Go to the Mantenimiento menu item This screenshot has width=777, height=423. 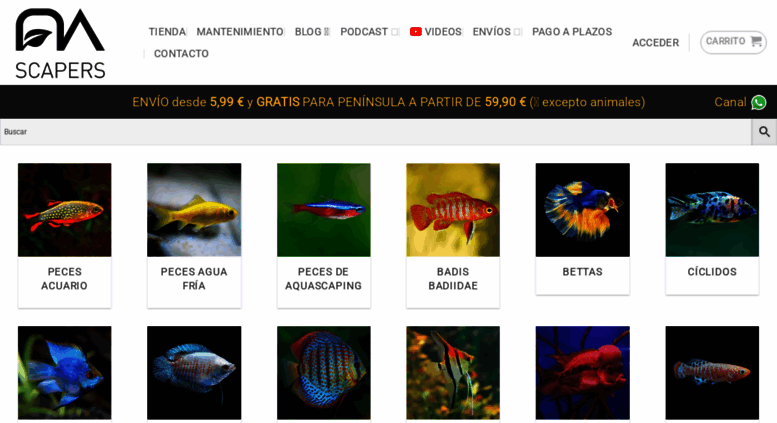pos(240,32)
